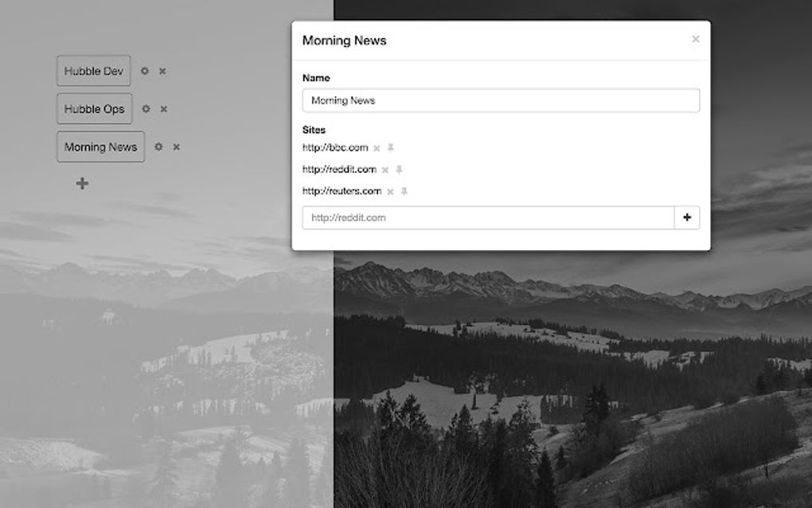Open the Hubble Ops group
This screenshot has width=812, height=508.
[x=94, y=108]
